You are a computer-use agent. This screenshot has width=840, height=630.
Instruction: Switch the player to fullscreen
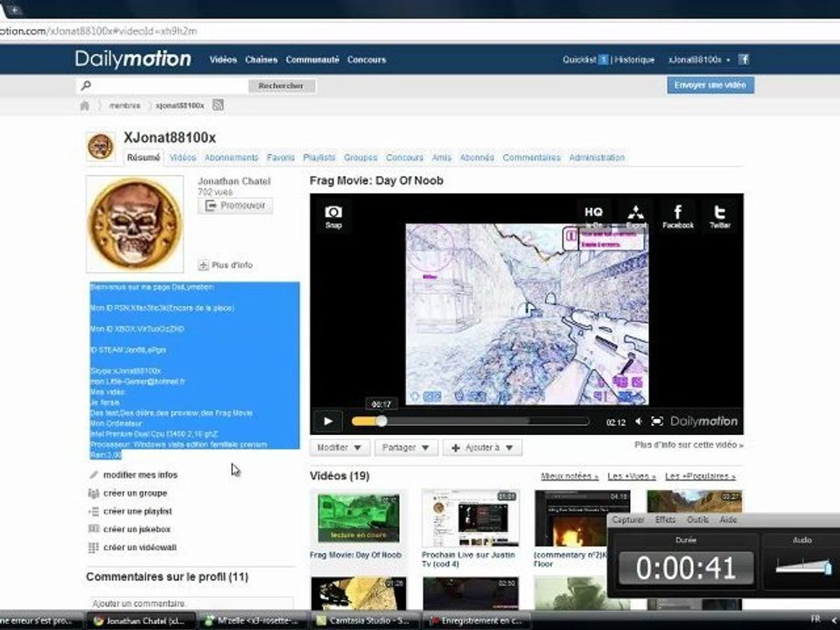click(x=657, y=422)
